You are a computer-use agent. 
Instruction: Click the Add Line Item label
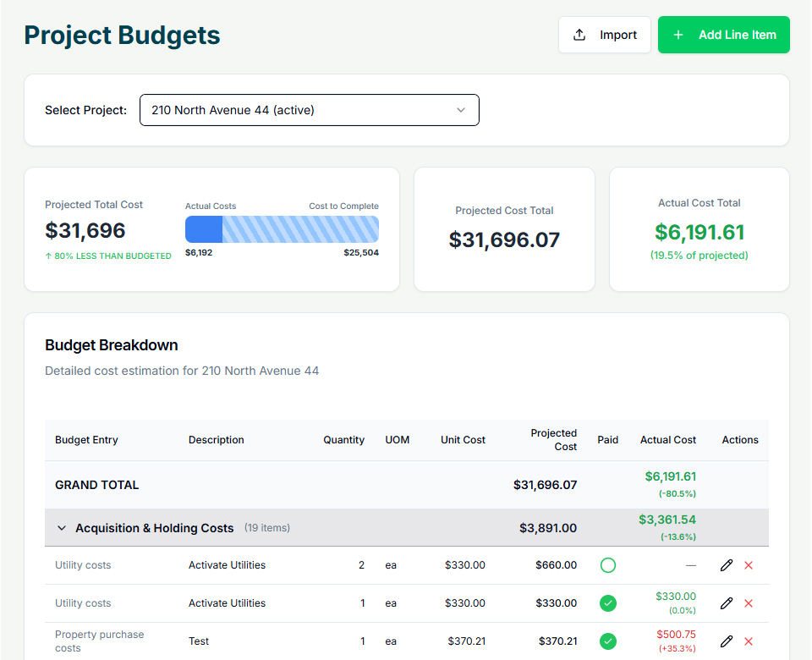[x=737, y=35]
